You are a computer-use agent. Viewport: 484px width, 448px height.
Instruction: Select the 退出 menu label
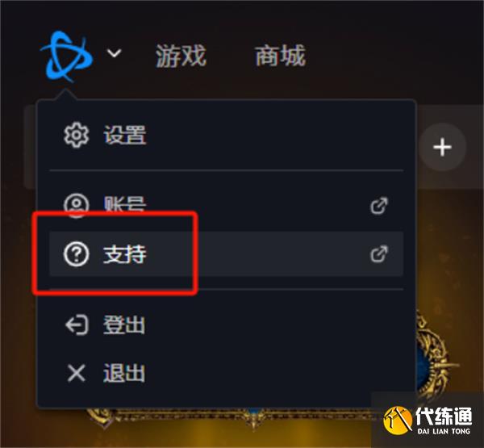[x=124, y=373]
